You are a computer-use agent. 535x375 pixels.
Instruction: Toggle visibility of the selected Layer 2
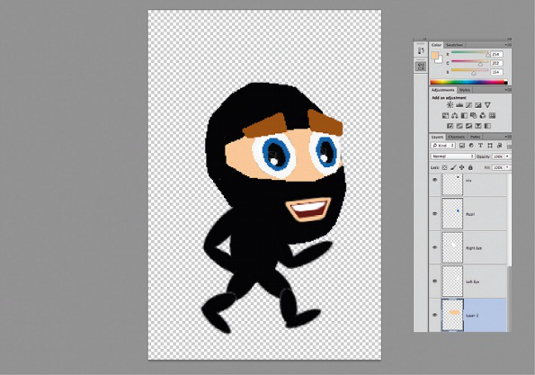[435, 315]
